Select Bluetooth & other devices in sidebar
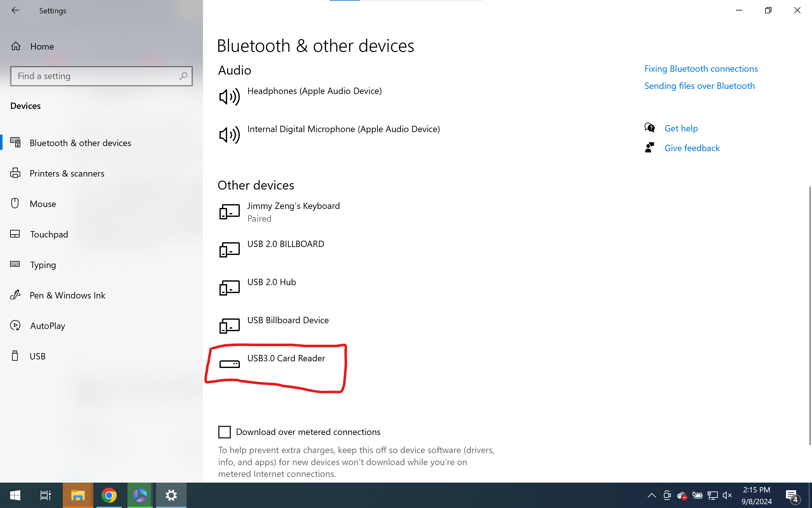 (x=101, y=143)
